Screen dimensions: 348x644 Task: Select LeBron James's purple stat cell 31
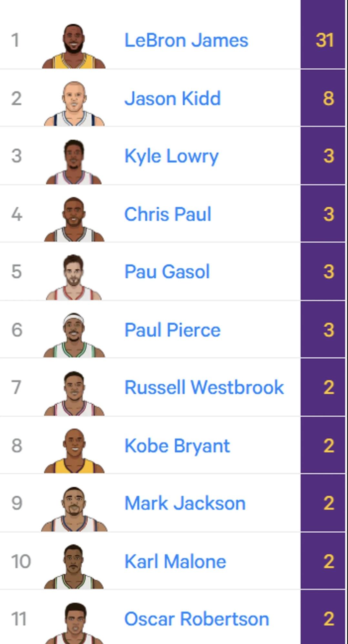(323, 40)
